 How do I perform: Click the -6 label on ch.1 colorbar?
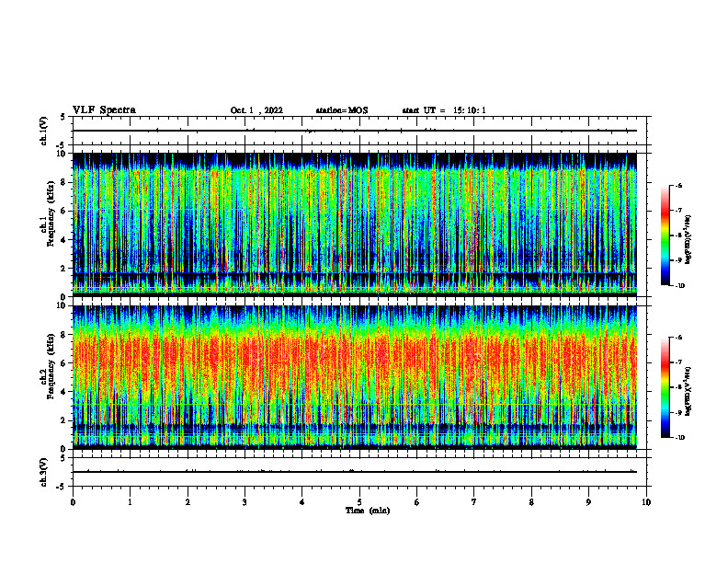(x=678, y=185)
